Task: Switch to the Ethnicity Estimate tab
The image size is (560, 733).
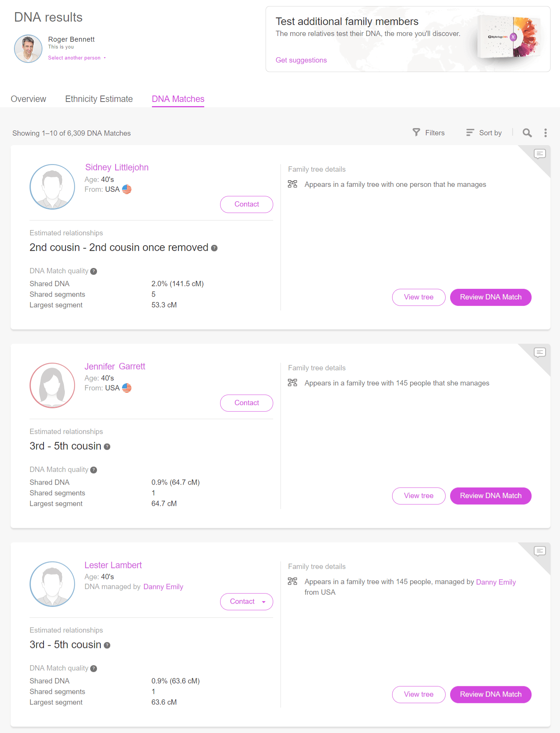Action: 99,99
